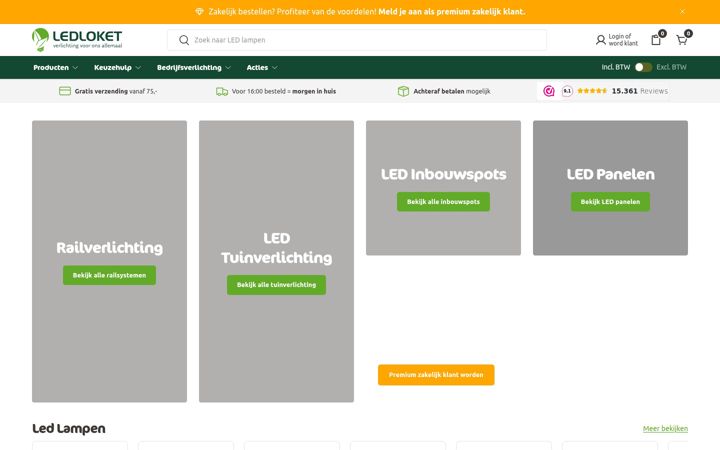Open 'Login of word klant' link
This screenshot has width=720, height=450.
623,39
